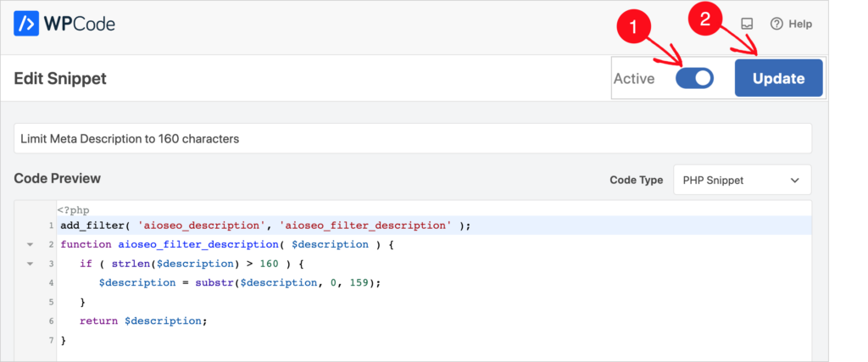Open the inbox notifications icon

pos(747,24)
